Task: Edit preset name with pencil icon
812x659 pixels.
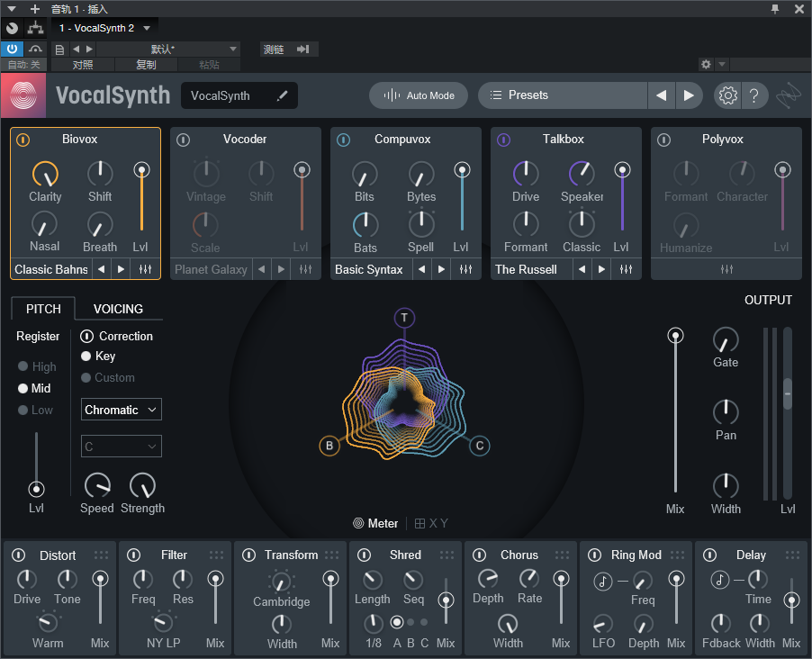Action: pyautogui.click(x=283, y=95)
